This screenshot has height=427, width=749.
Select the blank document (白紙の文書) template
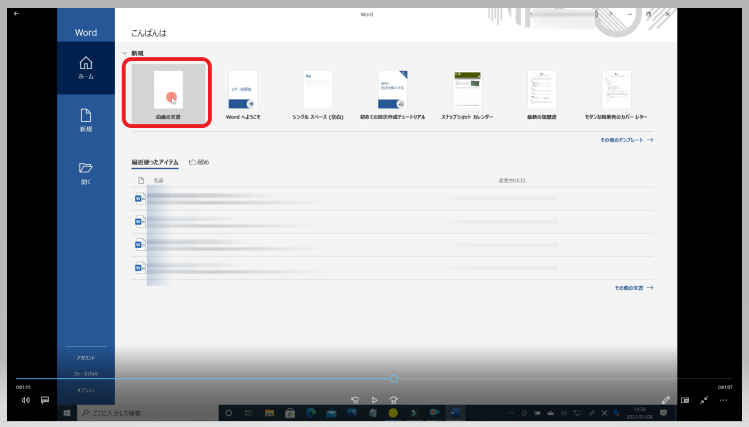167,95
